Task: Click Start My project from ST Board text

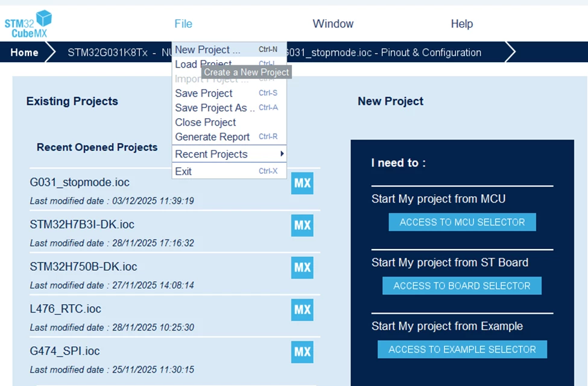Action: point(450,262)
